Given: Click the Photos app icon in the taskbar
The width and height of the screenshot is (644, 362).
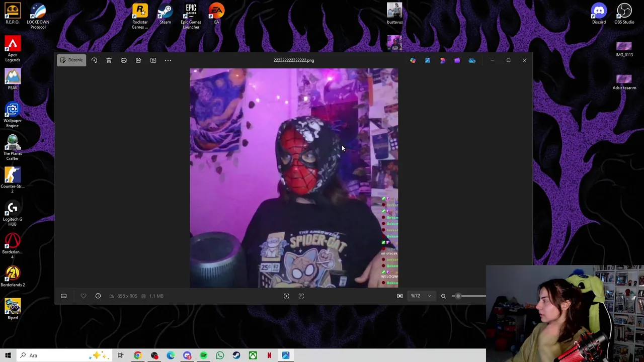Looking at the screenshot, I should click(x=286, y=355).
